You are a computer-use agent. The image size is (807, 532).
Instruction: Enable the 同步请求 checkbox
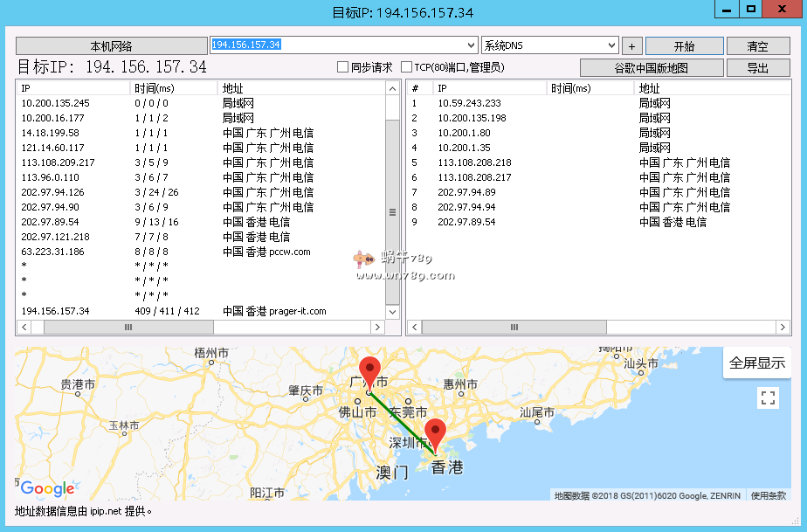click(343, 67)
